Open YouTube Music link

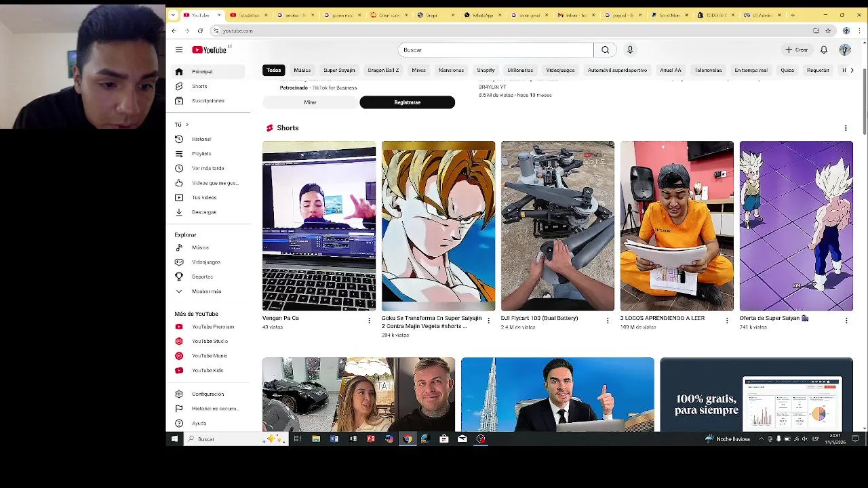(x=207, y=356)
